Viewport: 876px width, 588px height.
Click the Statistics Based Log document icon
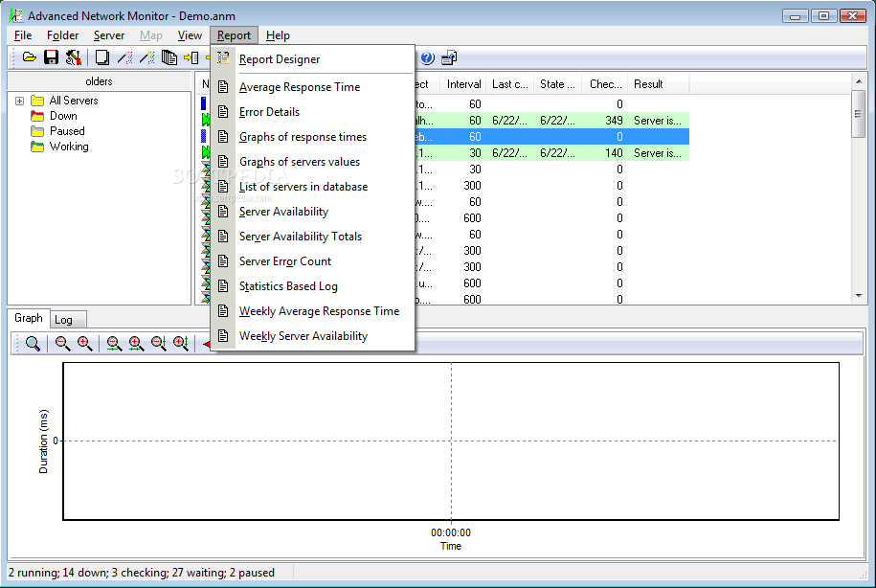pos(223,286)
